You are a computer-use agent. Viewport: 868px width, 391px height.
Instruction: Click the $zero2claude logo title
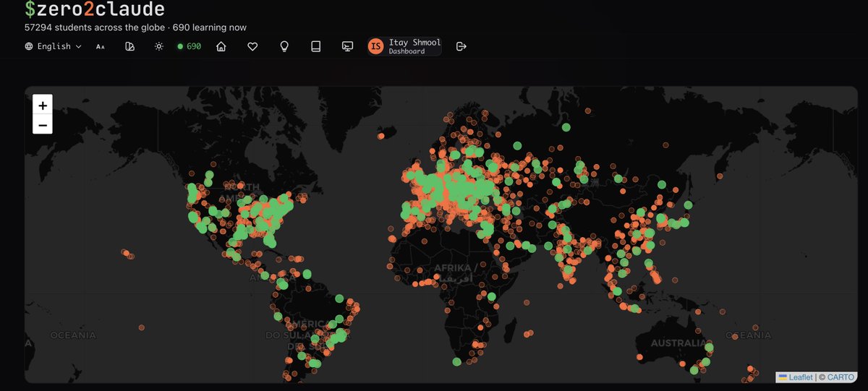pos(95,9)
